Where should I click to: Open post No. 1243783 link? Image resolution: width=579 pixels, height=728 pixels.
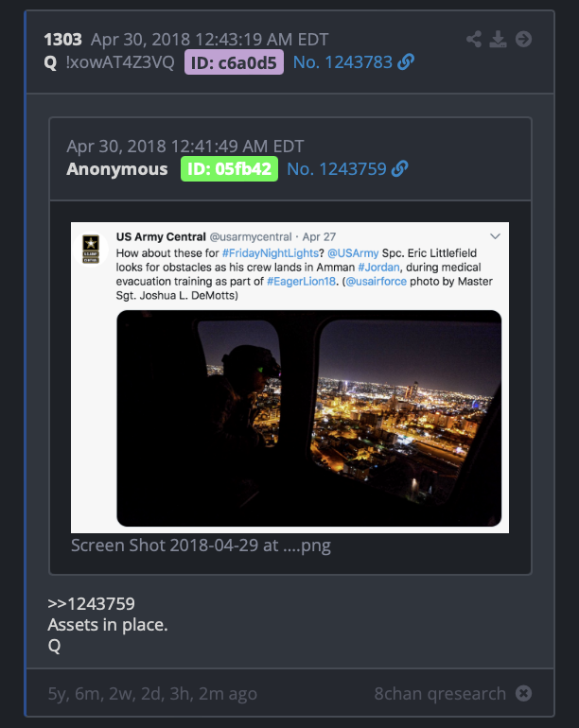click(342, 62)
